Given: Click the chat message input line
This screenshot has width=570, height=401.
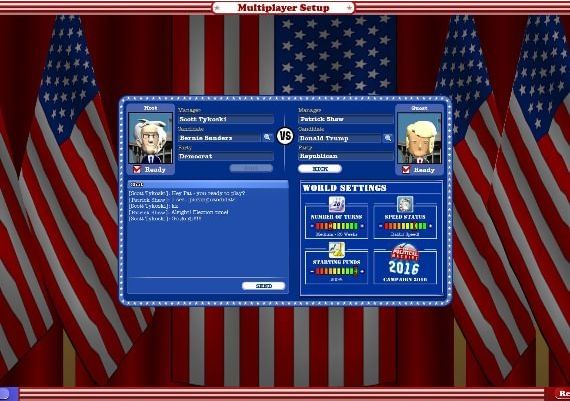Looking at the screenshot, I should click(x=184, y=286).
